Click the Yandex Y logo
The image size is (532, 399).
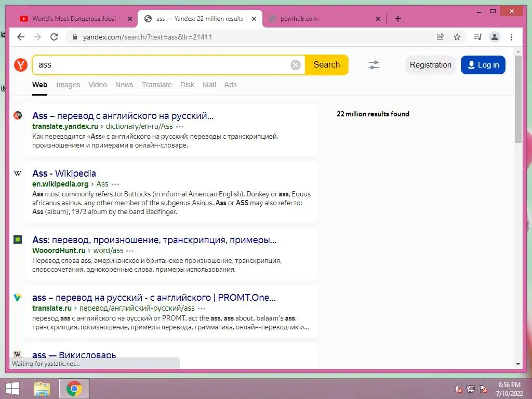coord(21,64)
